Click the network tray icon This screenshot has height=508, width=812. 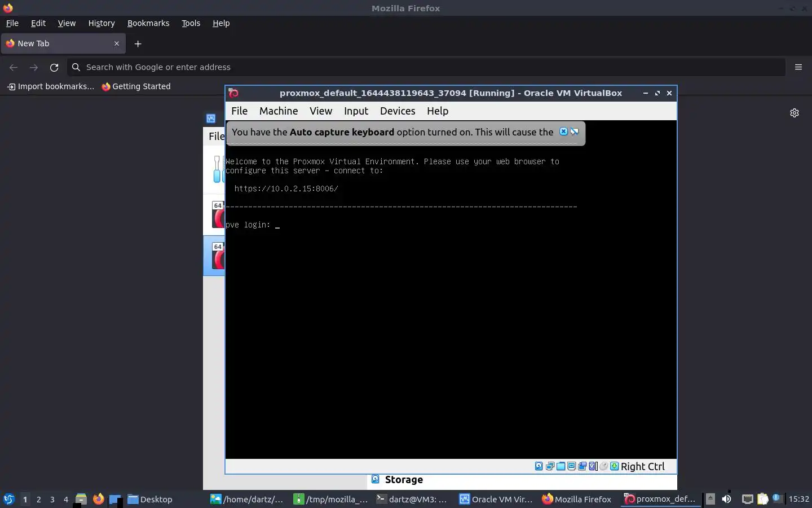[x=747, y=499]
